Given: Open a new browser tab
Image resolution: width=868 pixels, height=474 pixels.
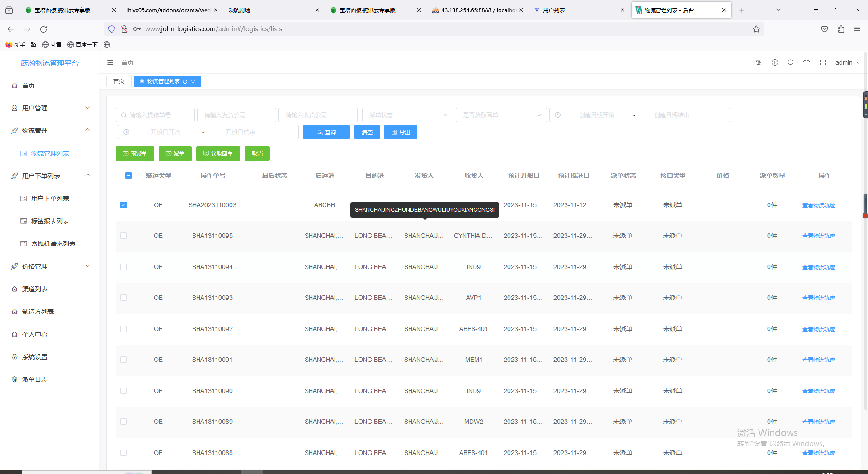Looking at the screenshot, I should (741, 10).
